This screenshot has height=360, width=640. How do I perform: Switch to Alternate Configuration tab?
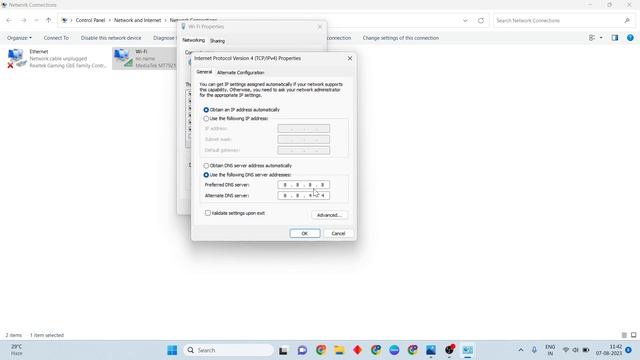(x=240, y=73)
